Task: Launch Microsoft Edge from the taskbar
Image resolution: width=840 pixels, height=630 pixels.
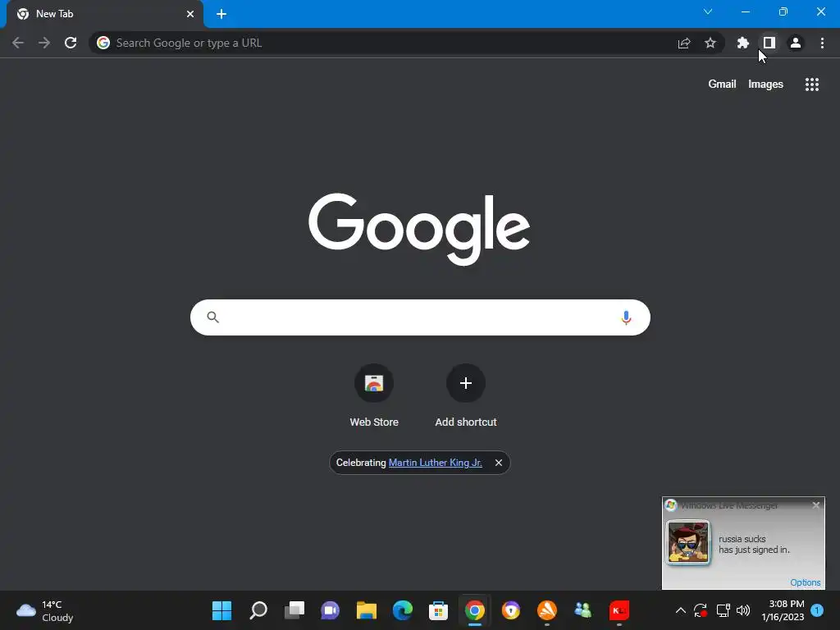Action: pos(402,610)
